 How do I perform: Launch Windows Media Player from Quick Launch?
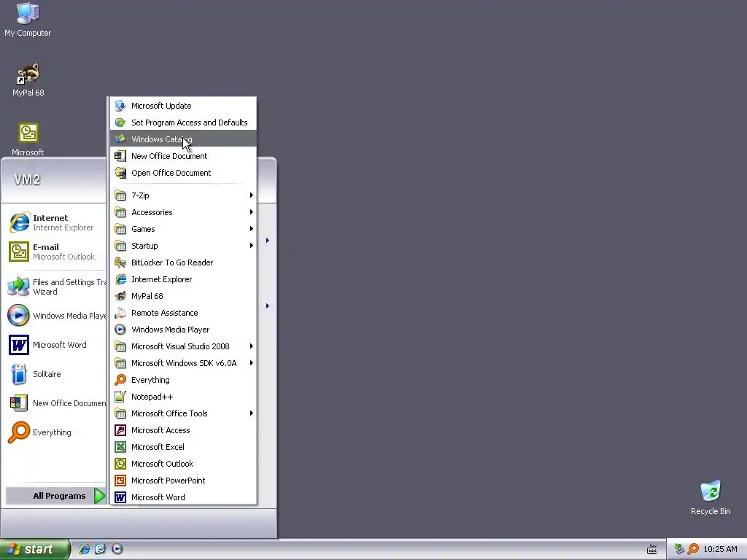point(117,549)
